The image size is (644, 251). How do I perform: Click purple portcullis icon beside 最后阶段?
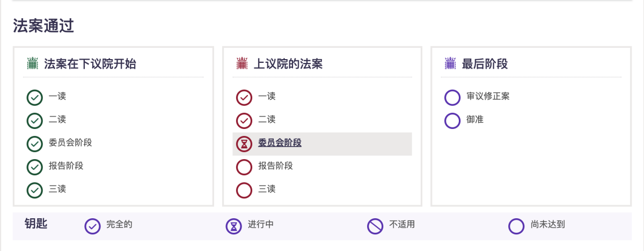[450, 63]
